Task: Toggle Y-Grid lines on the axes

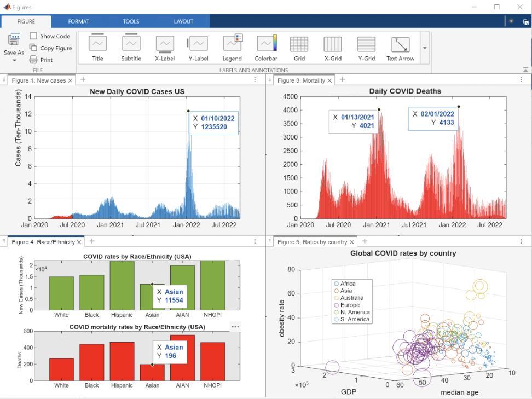Action: pyautogui.click(x=366, y=47)
